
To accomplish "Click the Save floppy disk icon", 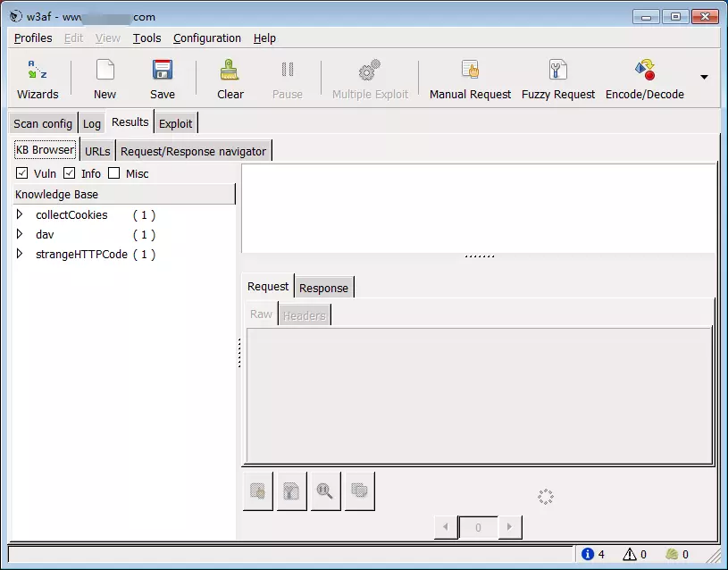I will pos(163,71).
